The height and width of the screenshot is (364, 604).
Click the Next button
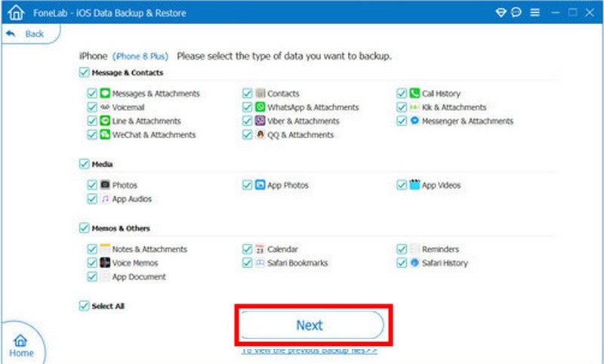(313, 325)
